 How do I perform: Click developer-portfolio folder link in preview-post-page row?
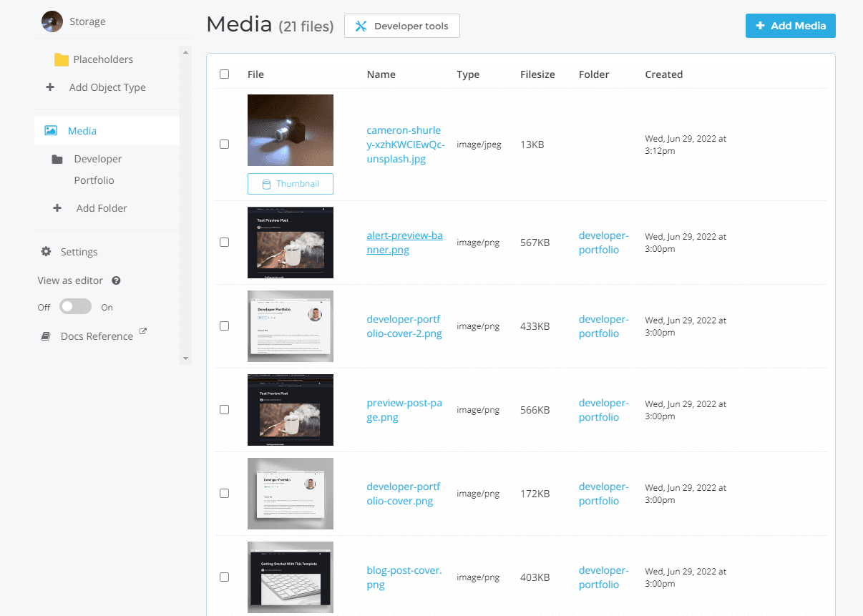click(x=604, y=410)
